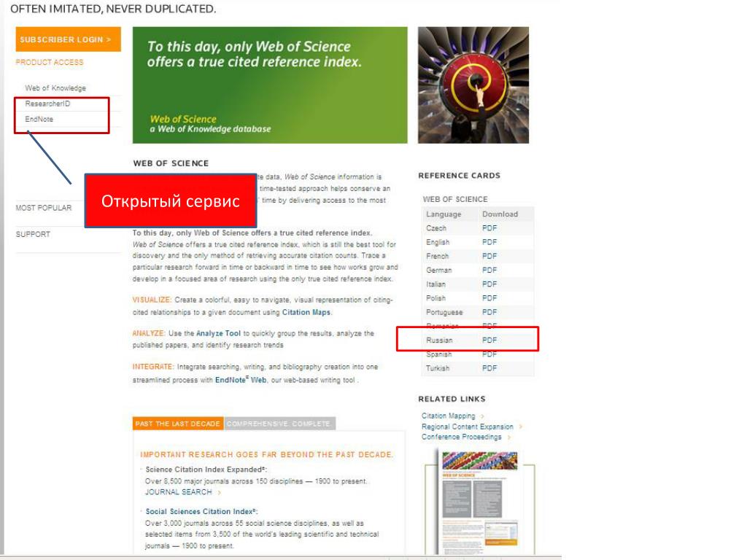The width and height of the screenshot is (747, 560).
Task: Open Social Sciences Citation Index link
Action: (x=201, y=511)
